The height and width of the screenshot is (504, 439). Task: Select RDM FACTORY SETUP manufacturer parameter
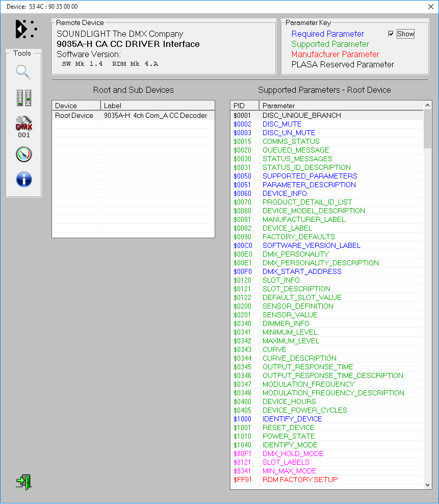pyautogui.click(x=300, y=480)
